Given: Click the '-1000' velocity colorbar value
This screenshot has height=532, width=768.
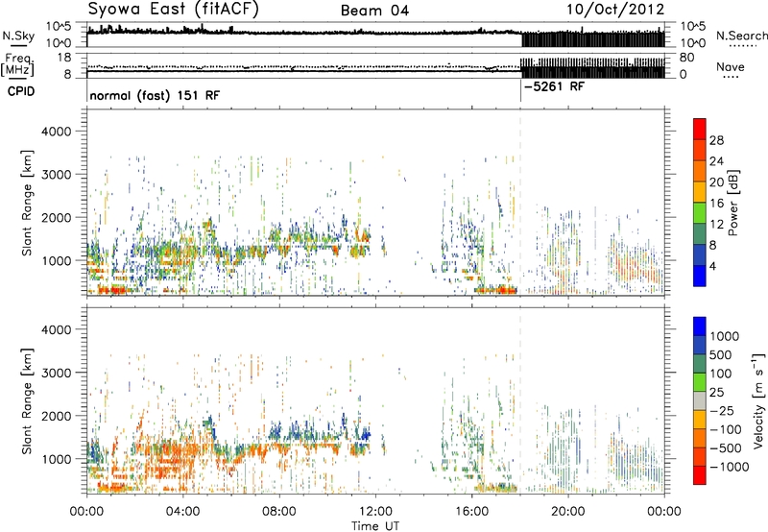Looking at the screenshot, I should [x=730, y=467].
